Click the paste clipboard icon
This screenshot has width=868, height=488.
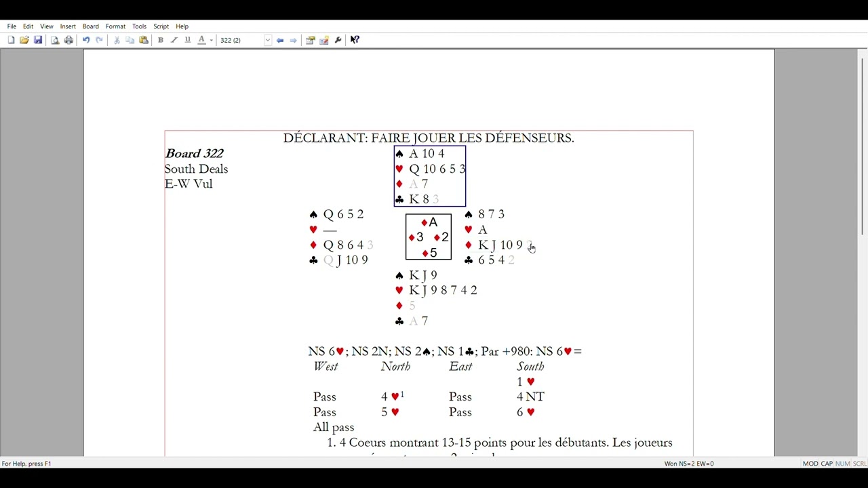pyautogui.click(x=144, y=40)
